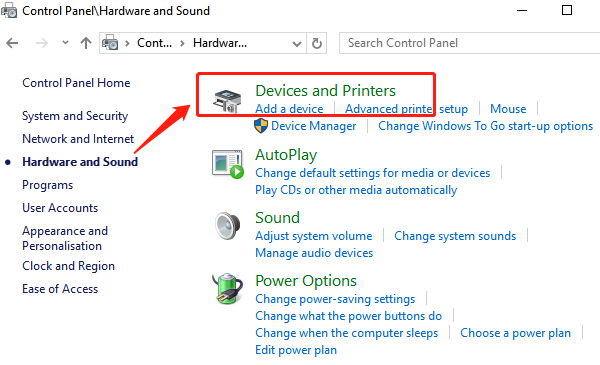Open Mouse settings link
The width and height of the screenshot is (600, 365).
click(508, 109)
